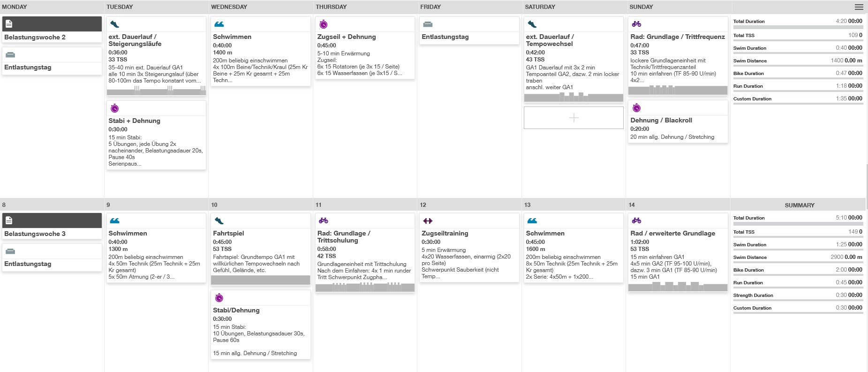Click the bike icon on Rad: Grundlage / Trittfrequenz
Viewport: 868px width, 372px height.
(x=636, y=24)
